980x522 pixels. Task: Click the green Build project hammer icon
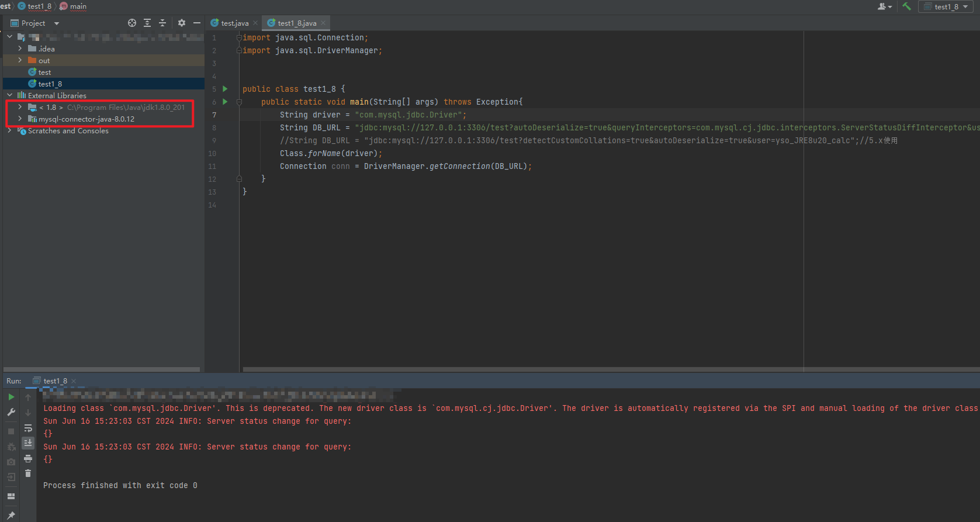coord(906,6)
